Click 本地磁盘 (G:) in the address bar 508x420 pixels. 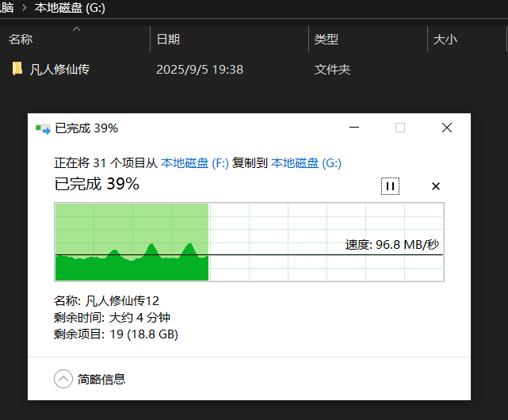[70, 9]
